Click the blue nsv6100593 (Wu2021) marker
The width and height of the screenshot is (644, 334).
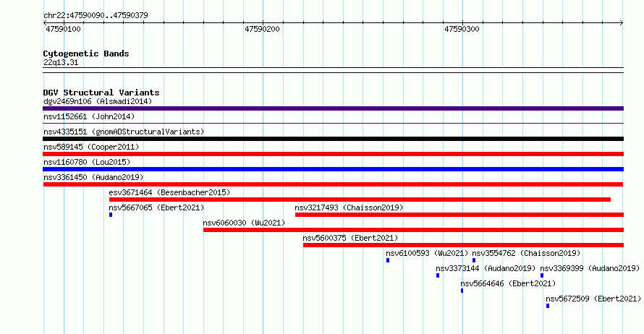click(x=388, y=260)
